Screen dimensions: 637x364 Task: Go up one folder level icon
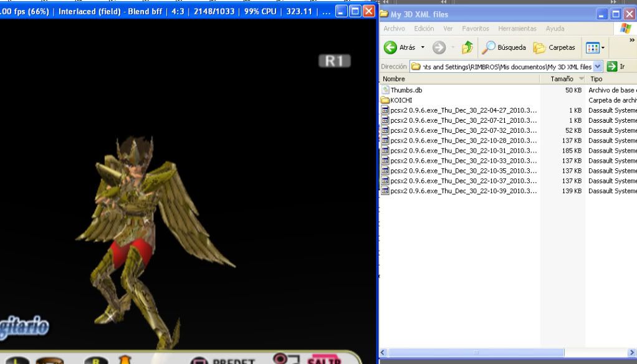467,47
